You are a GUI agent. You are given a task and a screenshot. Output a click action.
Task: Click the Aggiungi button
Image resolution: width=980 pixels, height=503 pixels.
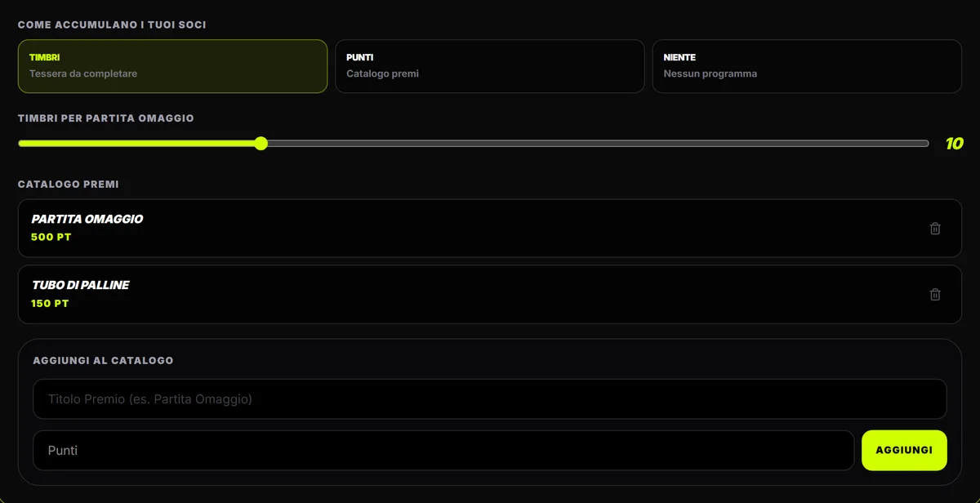pyautogui.click(x=904, y=450)
